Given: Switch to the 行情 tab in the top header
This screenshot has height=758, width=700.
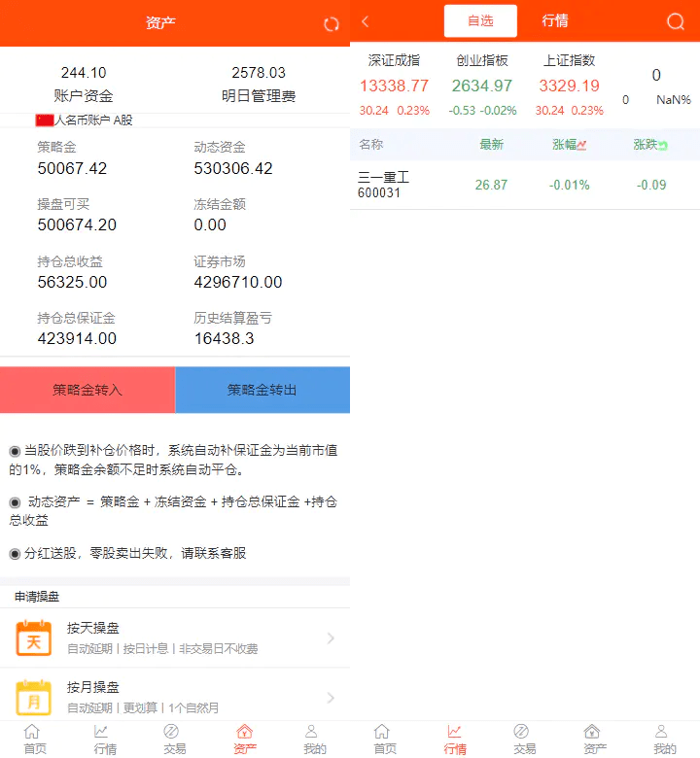Looking at the screenshot, I should (x=555, y=21).
